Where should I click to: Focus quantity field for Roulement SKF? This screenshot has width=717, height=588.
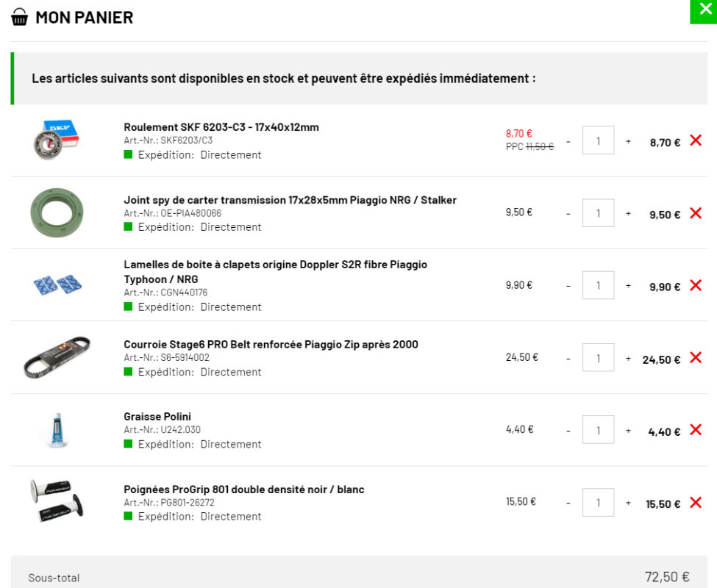(x=598, y=140)
